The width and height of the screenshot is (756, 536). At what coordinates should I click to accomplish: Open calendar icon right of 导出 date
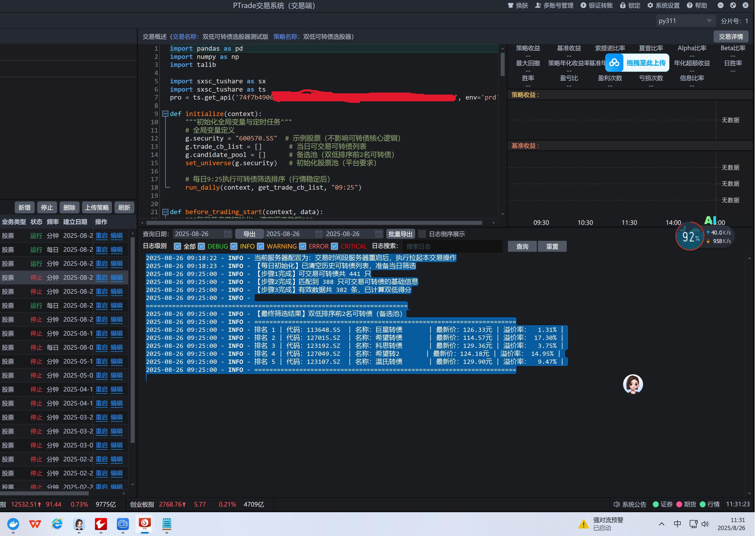point(318,234)
